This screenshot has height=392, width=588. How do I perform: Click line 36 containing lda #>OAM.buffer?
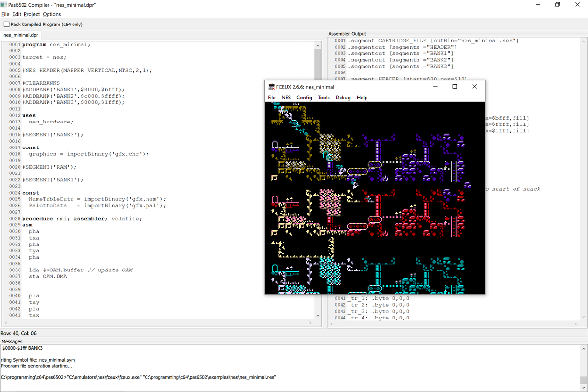pos(73,269)
